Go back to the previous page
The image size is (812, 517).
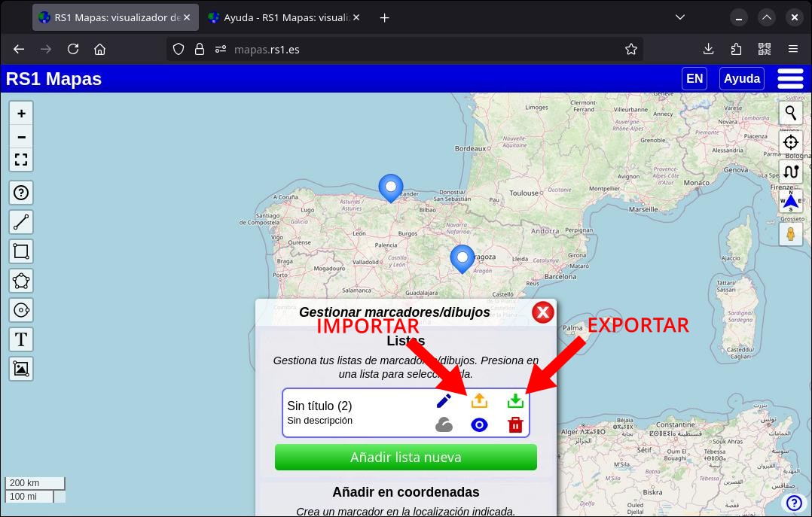(x=19, y=49)
